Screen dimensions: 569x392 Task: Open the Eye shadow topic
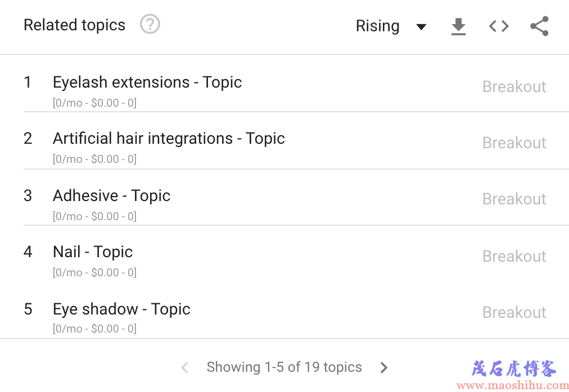121,309
